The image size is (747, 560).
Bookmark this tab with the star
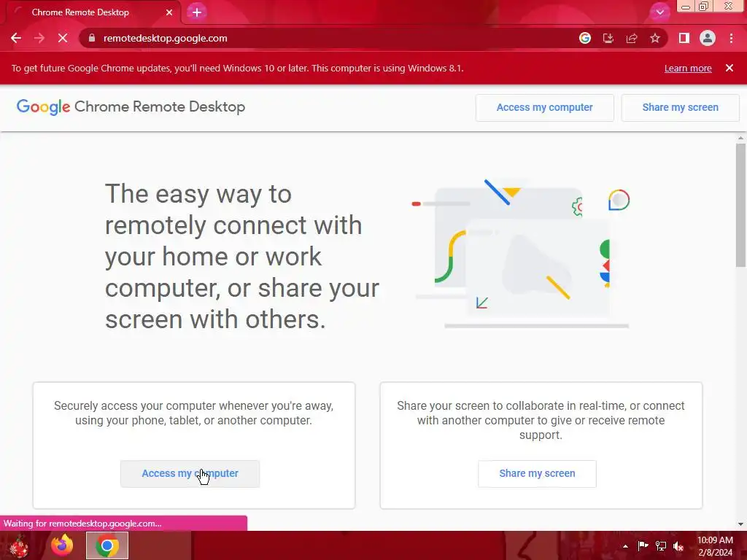click(x=655, y=38)
